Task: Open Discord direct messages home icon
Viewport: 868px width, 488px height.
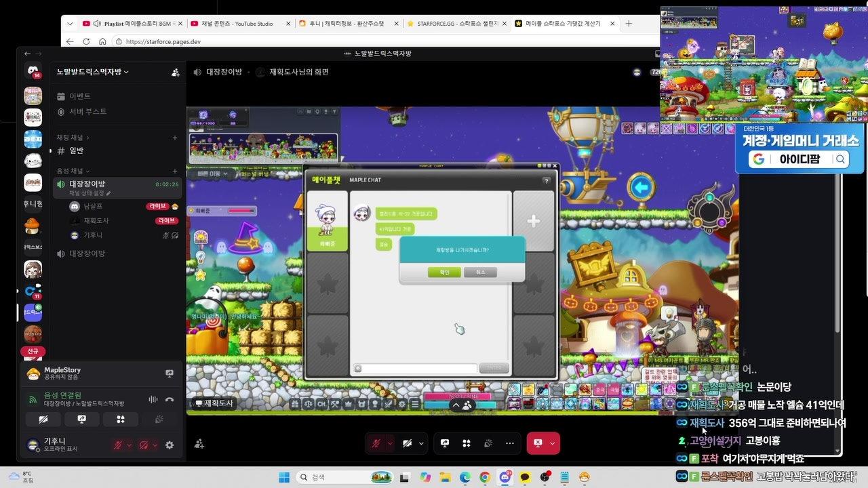Action: pos(33,70)
